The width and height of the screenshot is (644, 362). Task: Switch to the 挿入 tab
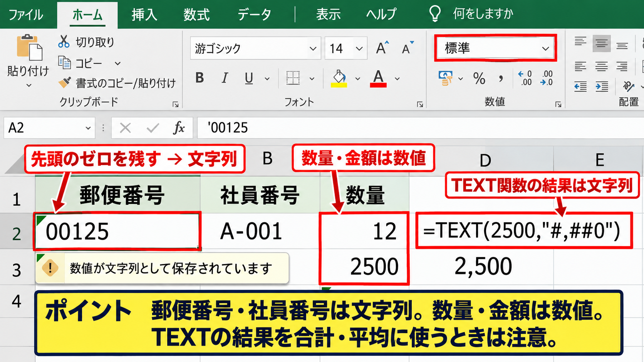tap(144, 15)
